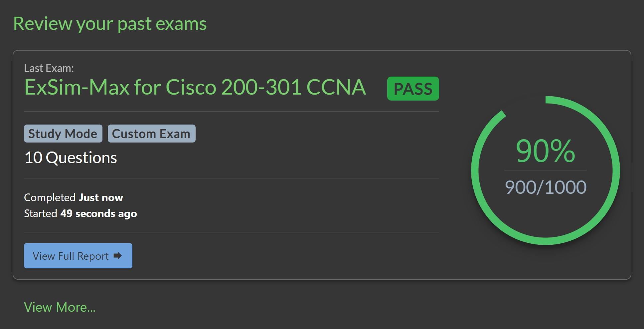Click the View Full Report button

tap(78, 256)
